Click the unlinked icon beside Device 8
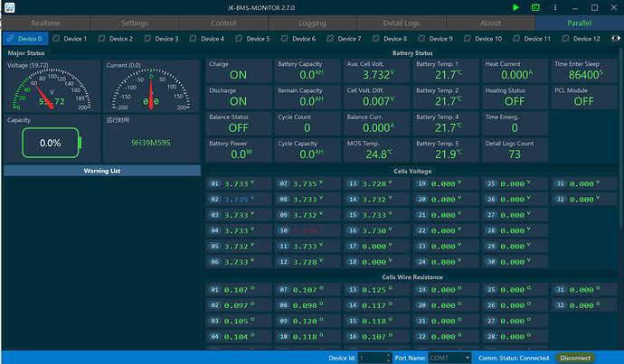 pos(376,39)
